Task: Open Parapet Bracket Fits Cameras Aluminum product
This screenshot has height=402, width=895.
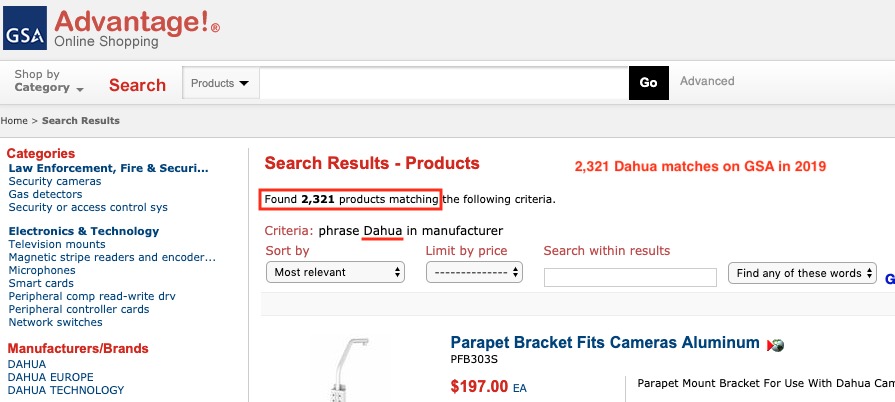Action: 605,343
